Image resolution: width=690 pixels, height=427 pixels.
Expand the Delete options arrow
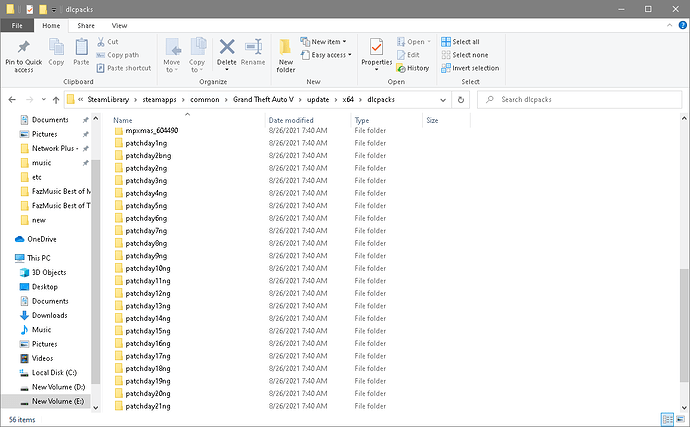point(227,70)
